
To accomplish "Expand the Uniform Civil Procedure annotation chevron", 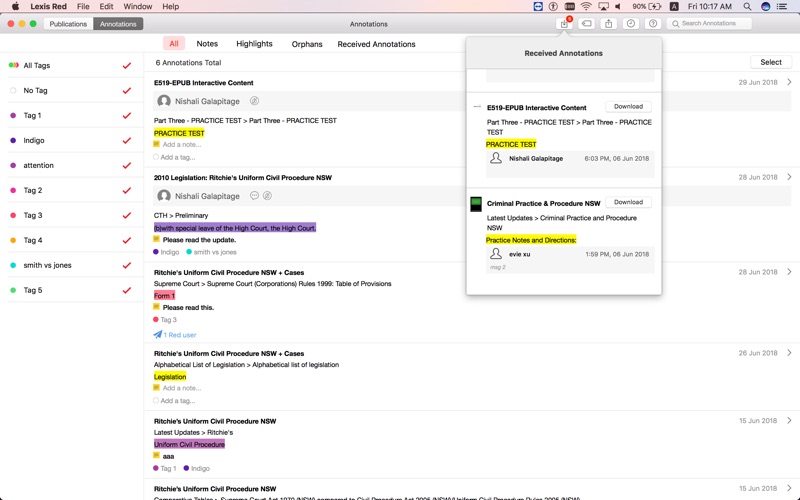I will tap(789, 420).
